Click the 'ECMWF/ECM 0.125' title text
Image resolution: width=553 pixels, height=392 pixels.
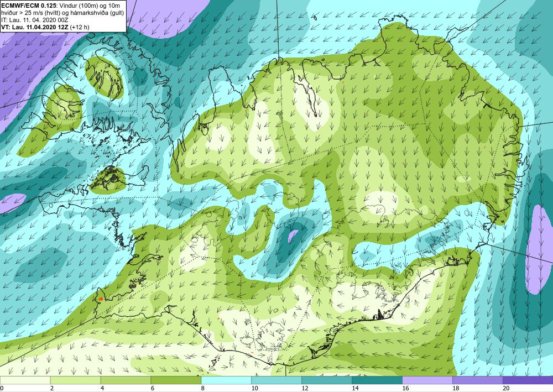29,4
